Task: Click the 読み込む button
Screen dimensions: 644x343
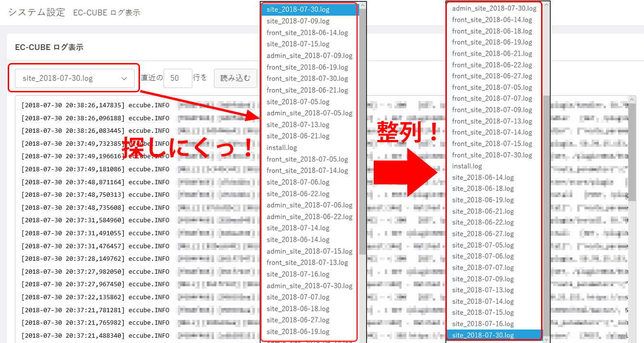Action: (235, 78)
